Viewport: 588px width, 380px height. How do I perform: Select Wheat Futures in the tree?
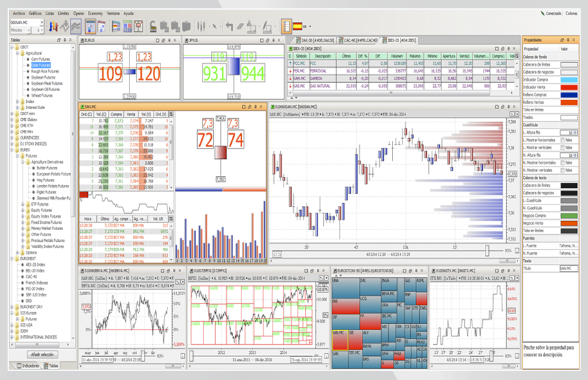click(42, 95)
